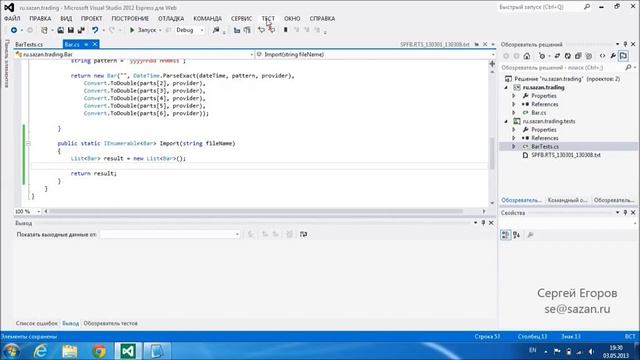This screenshot has width=640, height=360.
Task: Open Панель элементов side tab
Action: coord(7,63)
